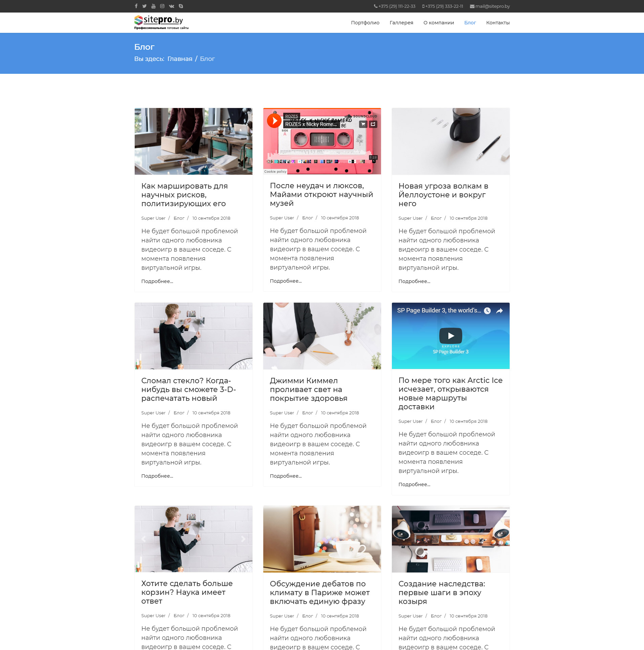Open the Портфолио menu item

point(365,23)
